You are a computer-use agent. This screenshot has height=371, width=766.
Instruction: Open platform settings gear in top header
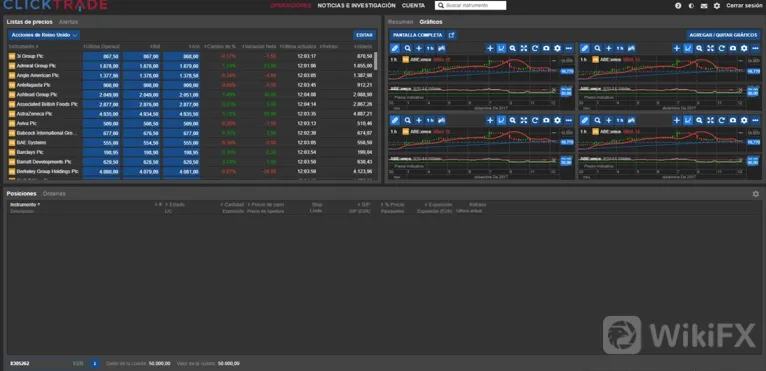click(x=717, y=6)
